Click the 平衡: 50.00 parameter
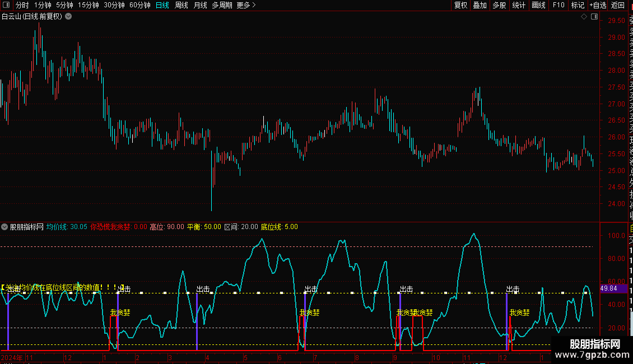This screenshot has width=633, height=364. (x=204, y=227)
